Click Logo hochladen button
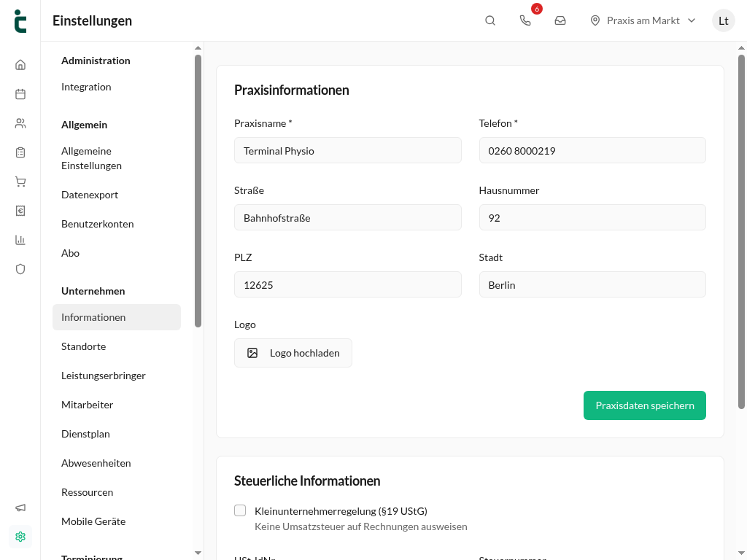747x560 pixels. pos(293,353)
